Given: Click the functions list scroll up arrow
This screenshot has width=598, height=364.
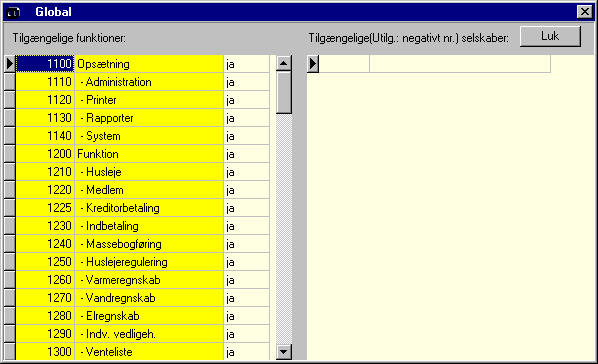Looking at the screenshot, I should tap(284, 63).
